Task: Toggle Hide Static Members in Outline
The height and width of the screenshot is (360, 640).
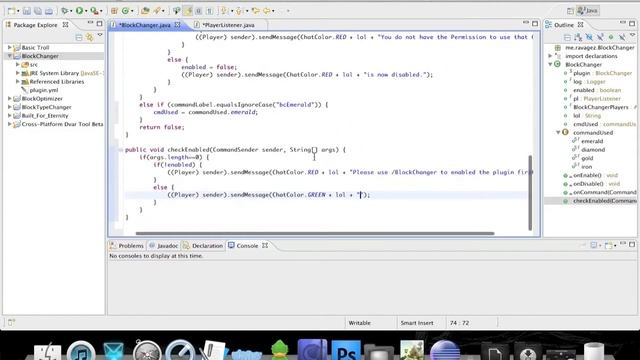Action: click(x=600, y=38)
